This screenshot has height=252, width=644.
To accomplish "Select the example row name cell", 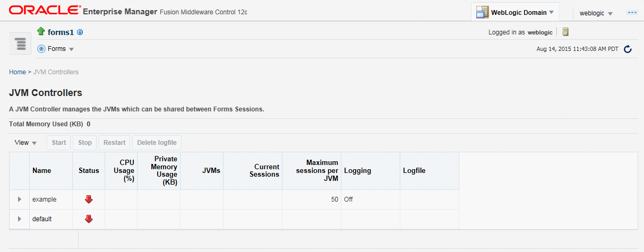I will pos(51,199).
